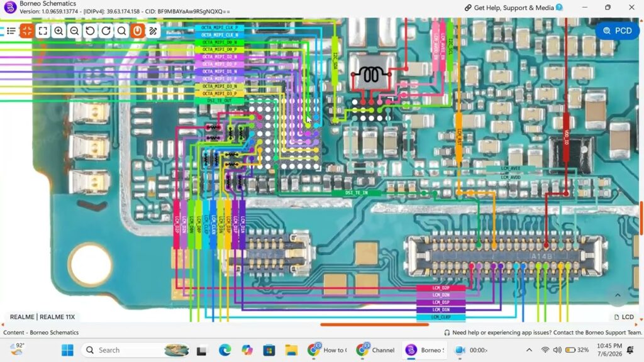Image resolution: width=644 pixels, height=362 pixels.
Task: Toggle the orange mouse mode button
Action: 138,31
